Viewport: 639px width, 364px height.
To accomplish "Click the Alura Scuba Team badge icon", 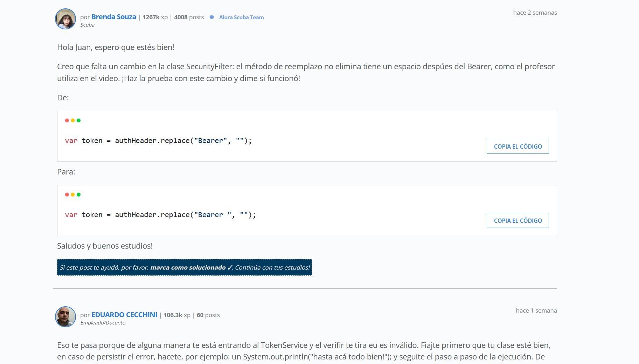I will coord(212,17).
